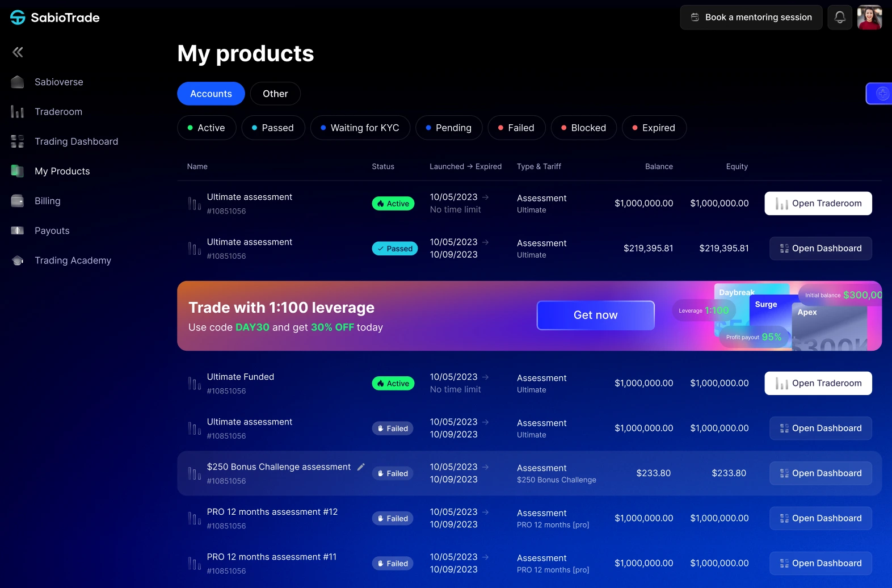892x588 pixels.
Task: Select the Accounts tab
Action: tap(211, 94)
